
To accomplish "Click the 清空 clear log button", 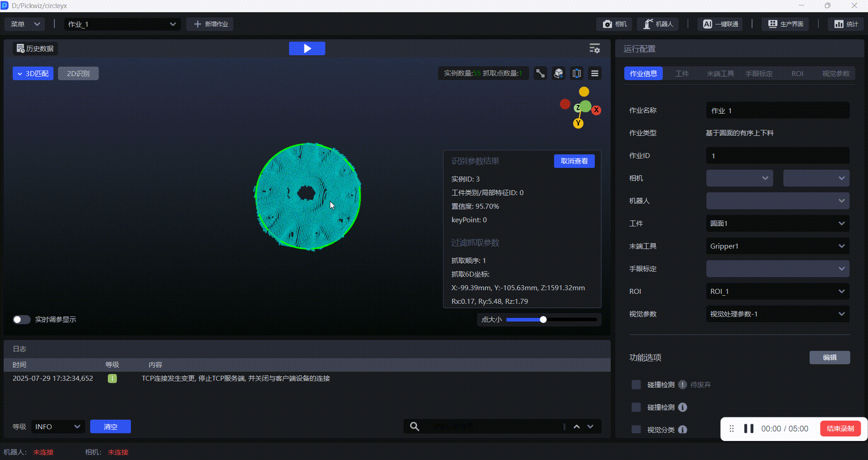I will [111, 426].
